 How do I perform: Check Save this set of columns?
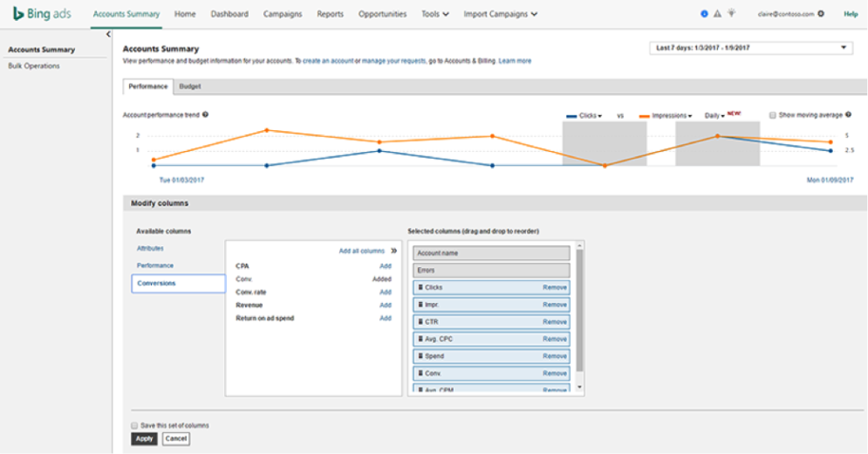[x=134, y=426]
